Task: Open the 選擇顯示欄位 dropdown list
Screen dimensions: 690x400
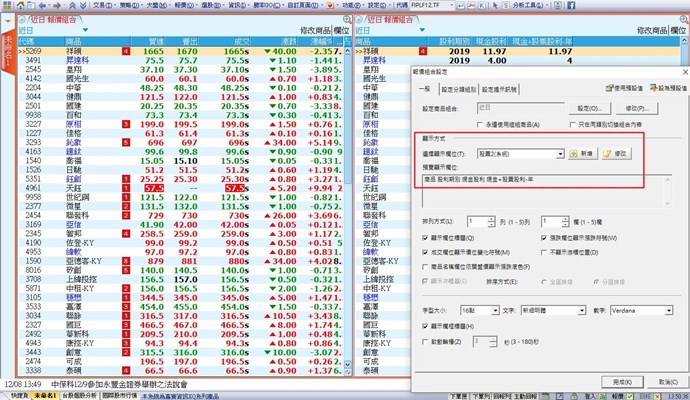Action: point(561,155)
